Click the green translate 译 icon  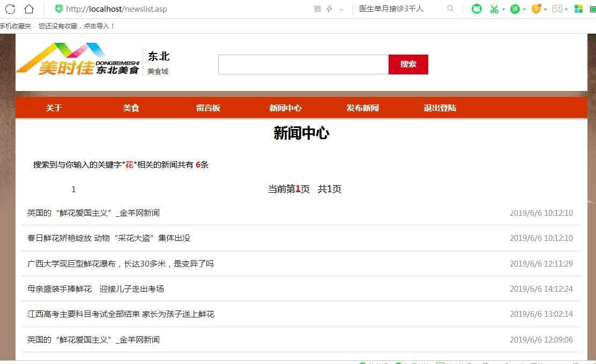[x=515, y=9]
